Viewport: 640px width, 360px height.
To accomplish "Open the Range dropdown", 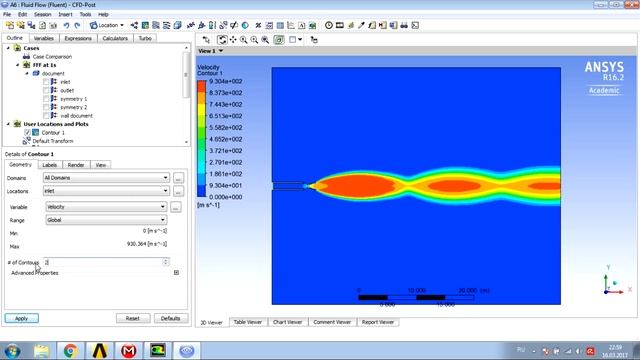I will click(x=106, y=220).
